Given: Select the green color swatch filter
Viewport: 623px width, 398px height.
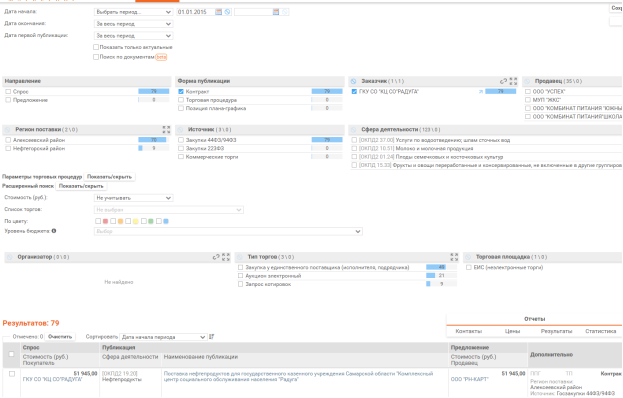Looking at the screenshot, I should click(151, 221).
